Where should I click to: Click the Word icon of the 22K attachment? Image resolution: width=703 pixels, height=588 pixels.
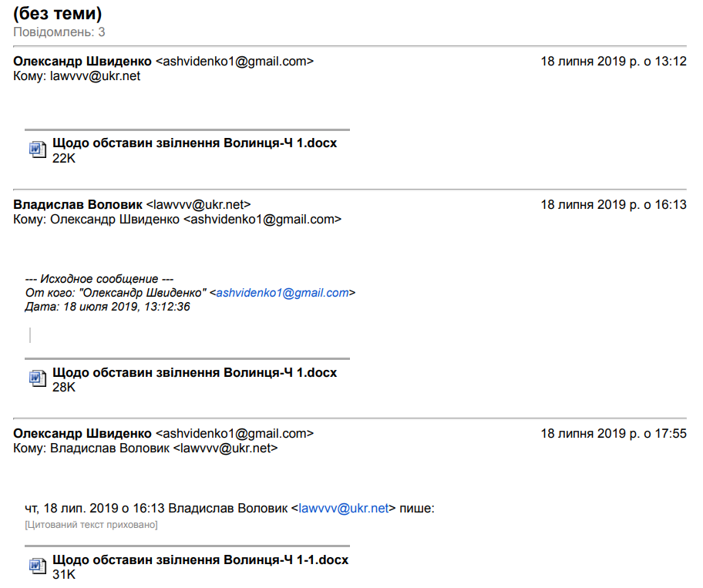(38, 149)
